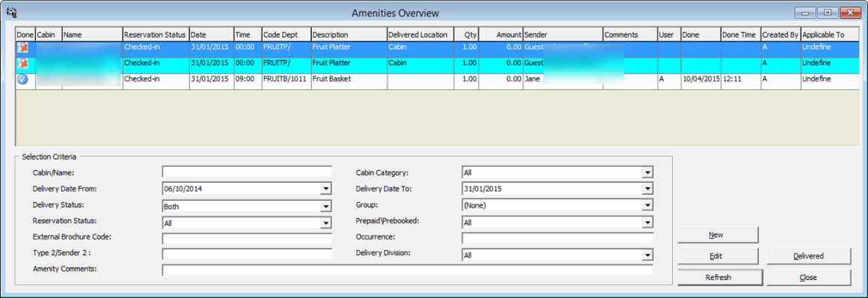Screen dimensions: 868x298
Task: Focus the Occurrence input field
Action: point(557,238)
